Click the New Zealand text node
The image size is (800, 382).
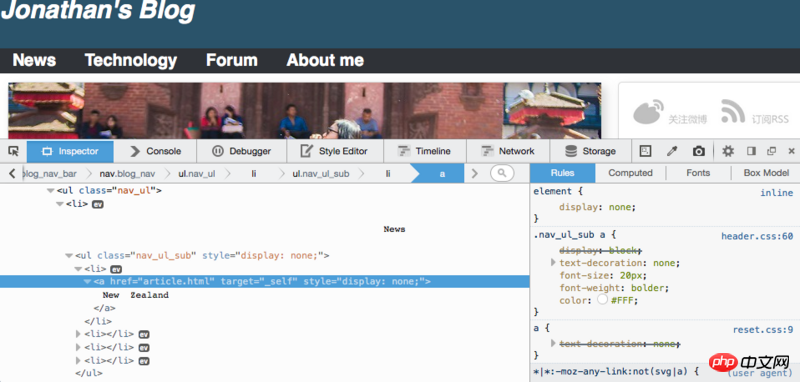(135, 295)
